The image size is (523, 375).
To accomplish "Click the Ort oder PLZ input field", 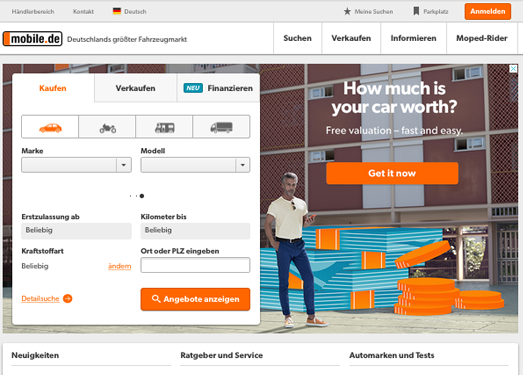I will click(195, 265).
